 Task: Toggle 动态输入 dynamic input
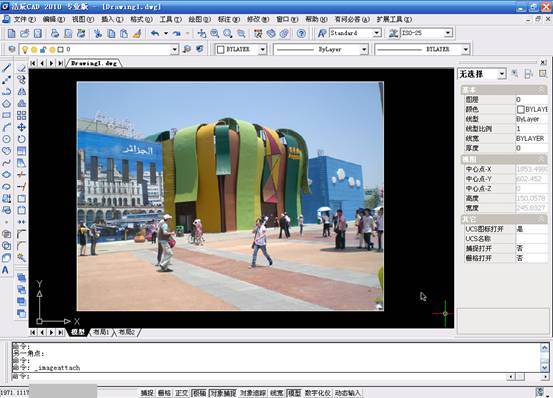click(347, 393)
